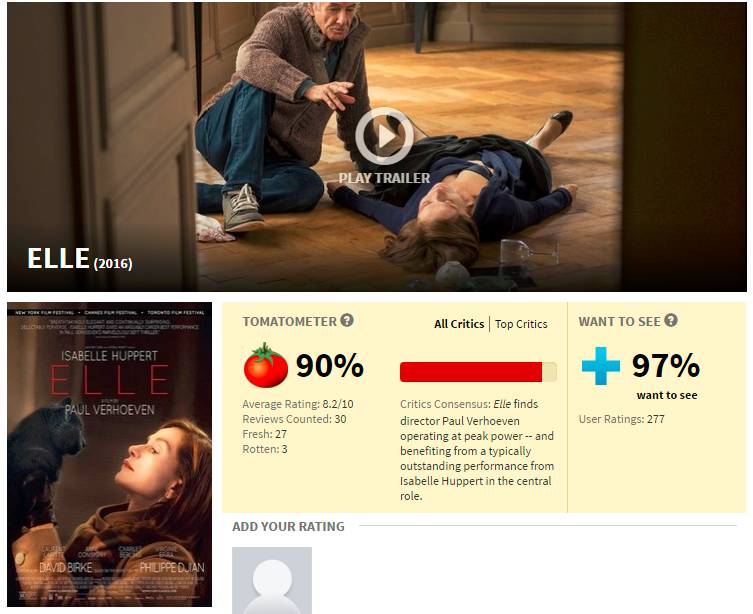The width and height of the screenshot is (753, 614).
Task: Click the circular play trailer icon
Action: pyautogui.click(x=384, y=136)
